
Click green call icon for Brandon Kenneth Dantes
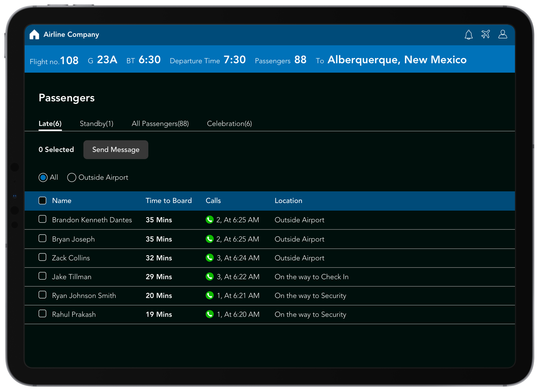pyautogui.click(x=210, y=220)
